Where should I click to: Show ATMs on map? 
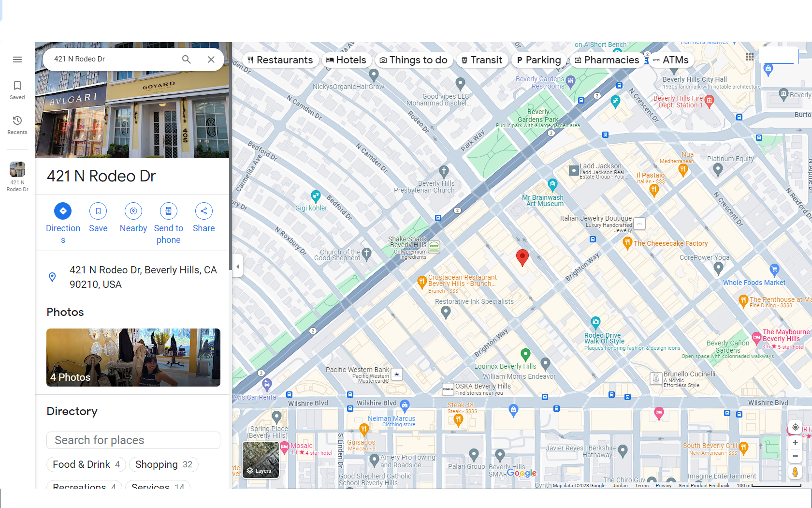pyautogui.click(x=671, y=60)
